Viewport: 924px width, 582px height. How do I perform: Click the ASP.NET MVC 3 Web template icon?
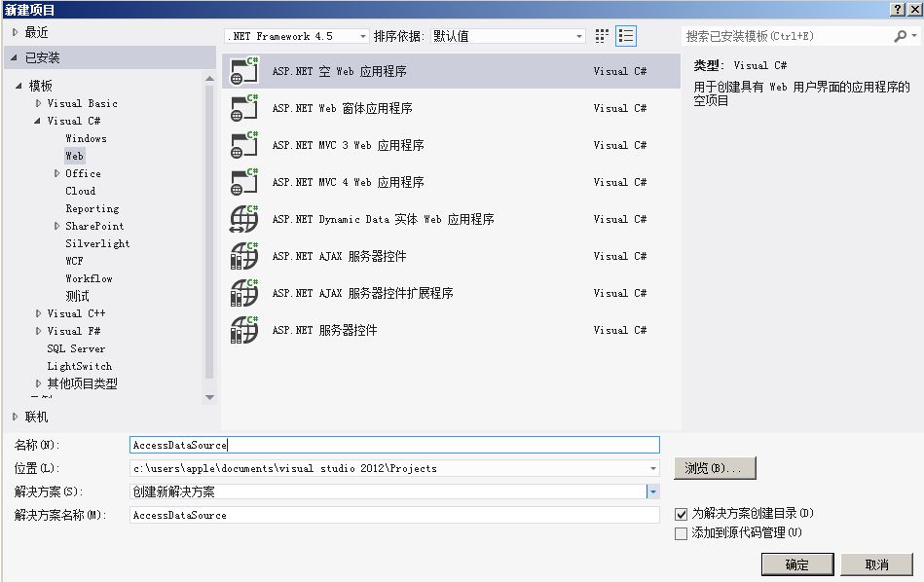click(244, 146)
